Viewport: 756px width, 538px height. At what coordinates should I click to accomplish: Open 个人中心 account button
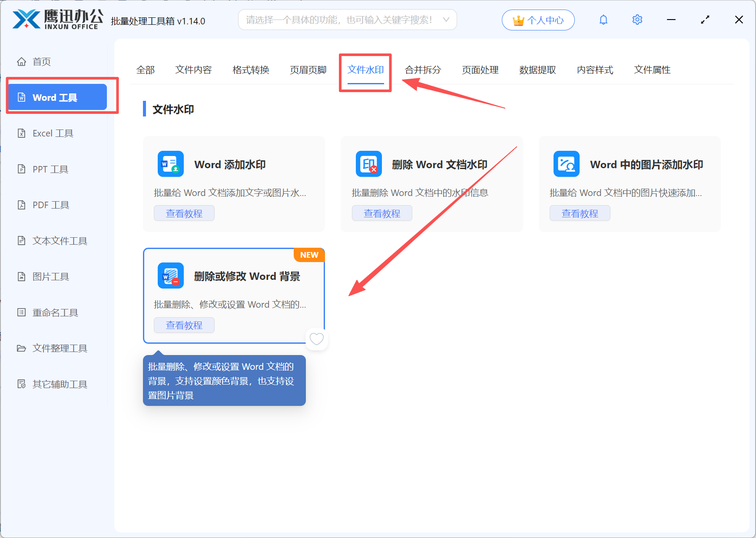point(538,20)
